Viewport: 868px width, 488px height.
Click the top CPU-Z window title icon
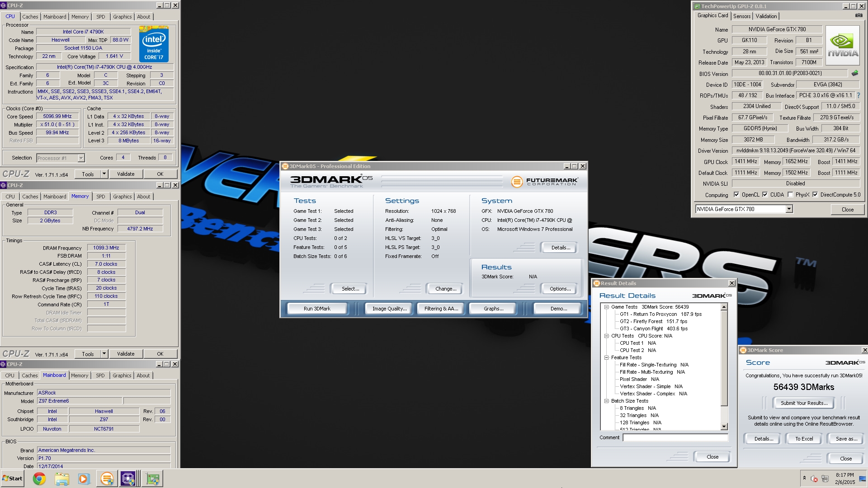coord(4,5)
